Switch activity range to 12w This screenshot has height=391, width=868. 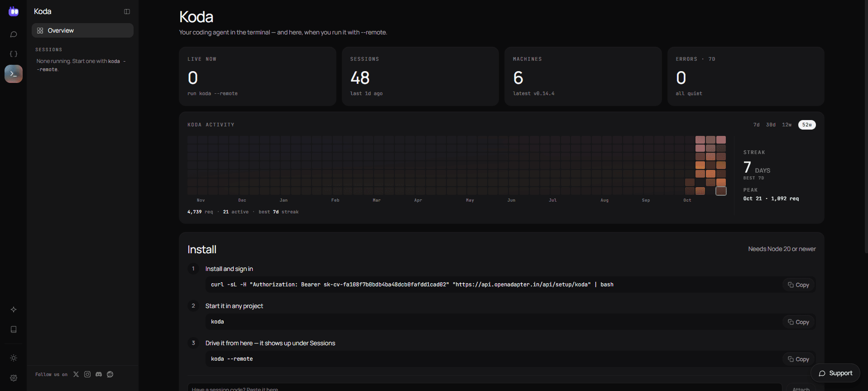tap(787, 125)
